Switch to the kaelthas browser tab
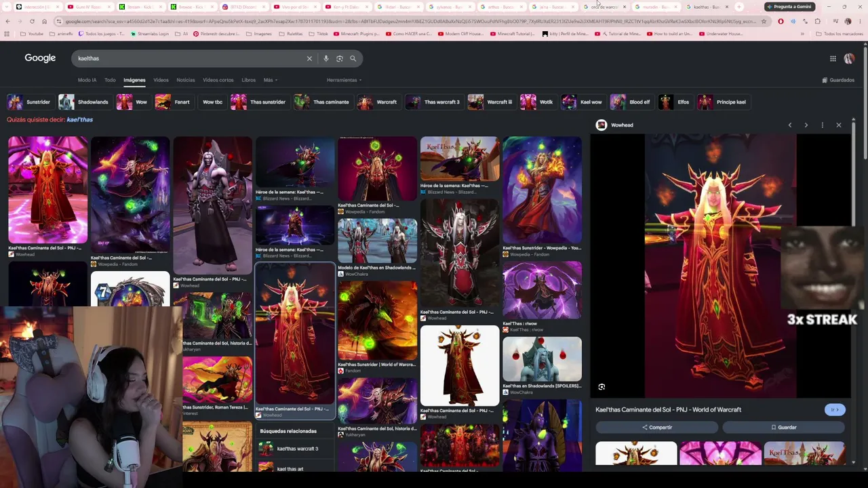The image size is (868, 488). click(x=707, y=7)
